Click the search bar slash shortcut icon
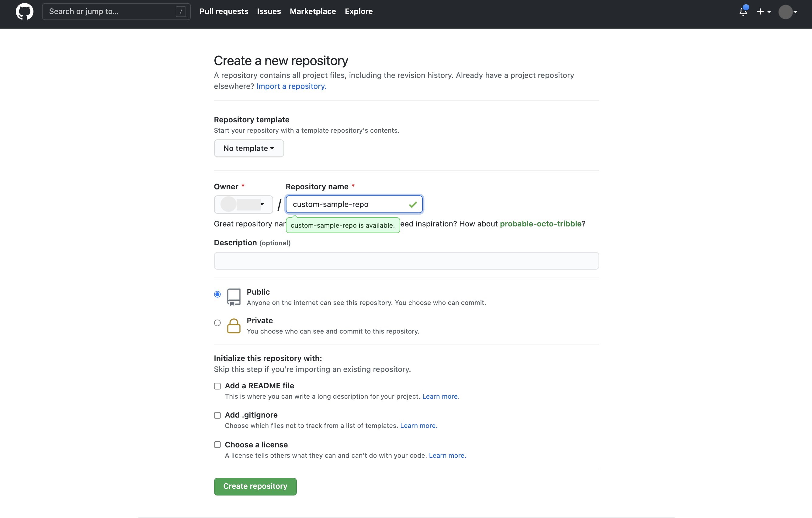 coord(181,11)
